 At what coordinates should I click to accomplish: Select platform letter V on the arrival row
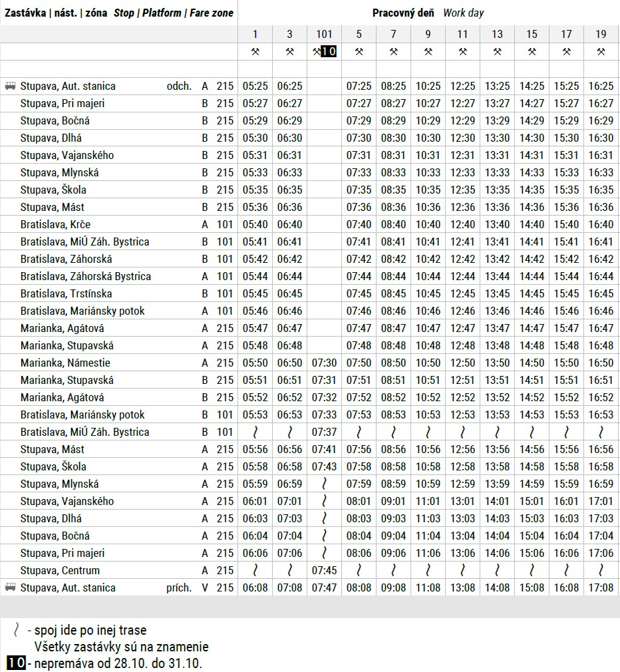point(206,588)
